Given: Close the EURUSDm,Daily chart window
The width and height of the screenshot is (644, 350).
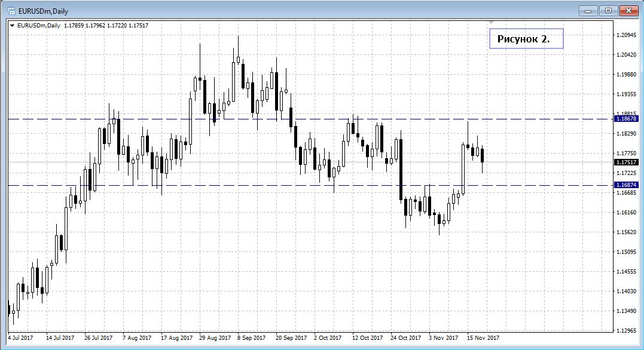Looking at the screenshot, I should (628, 11).
